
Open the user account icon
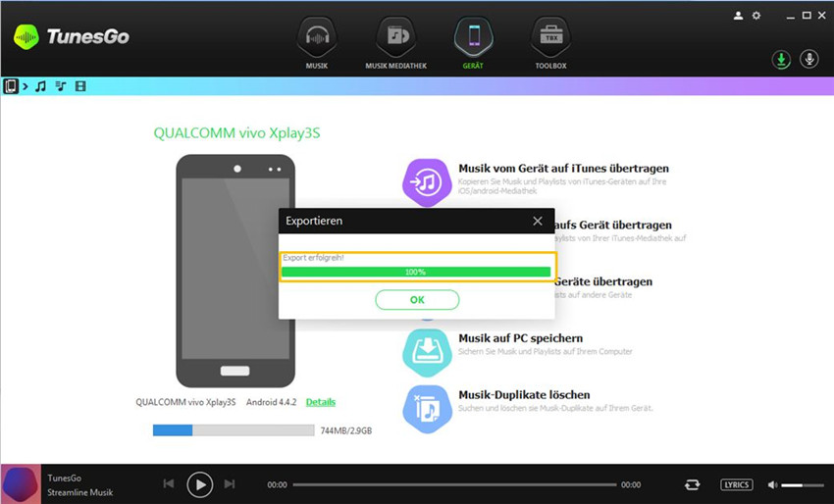(x=738, y=16)
